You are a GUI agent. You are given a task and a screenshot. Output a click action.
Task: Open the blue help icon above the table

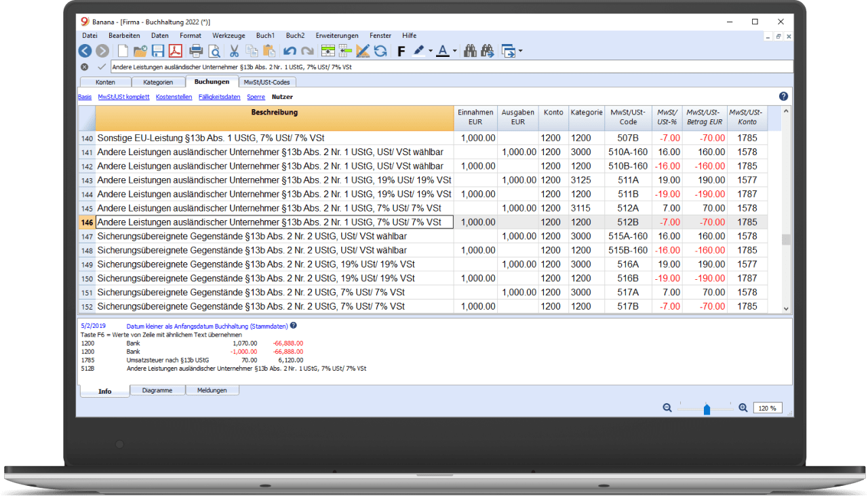tap(783, 97)
